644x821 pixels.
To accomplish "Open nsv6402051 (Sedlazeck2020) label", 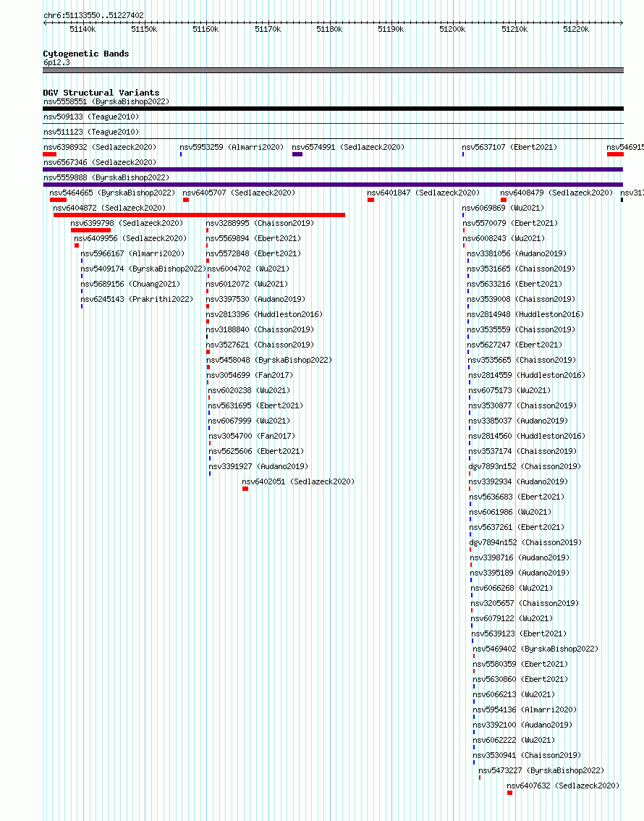I will 298,481.
